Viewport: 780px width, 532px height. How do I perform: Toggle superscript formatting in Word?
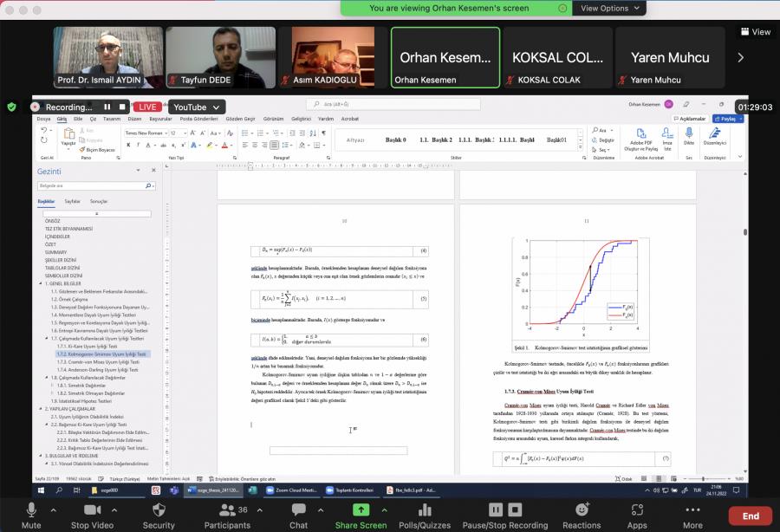(x=183, y=146)
